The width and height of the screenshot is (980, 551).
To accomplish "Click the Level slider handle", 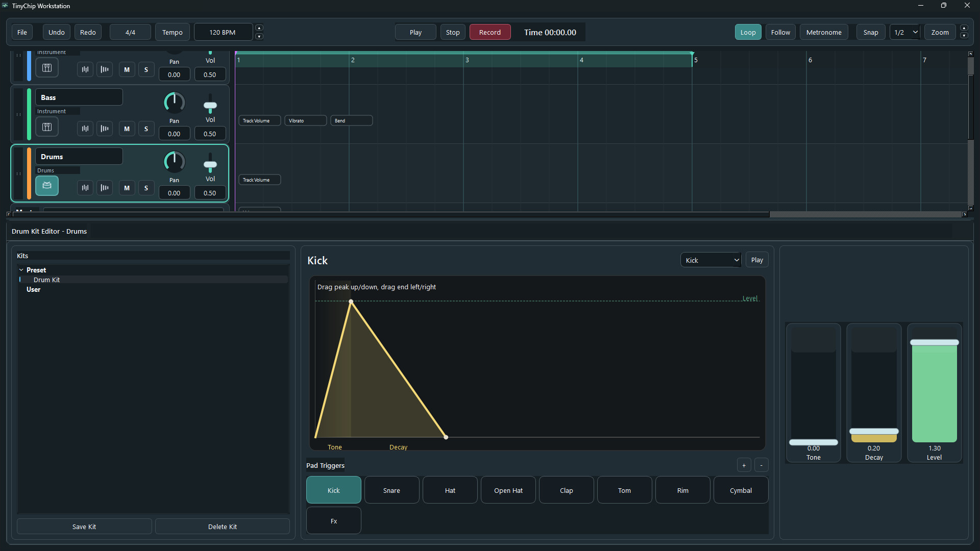I will (935, 342).
